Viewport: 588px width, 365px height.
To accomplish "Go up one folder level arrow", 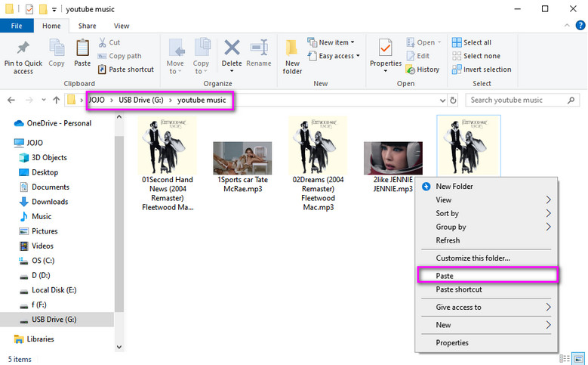I will 57,100.
